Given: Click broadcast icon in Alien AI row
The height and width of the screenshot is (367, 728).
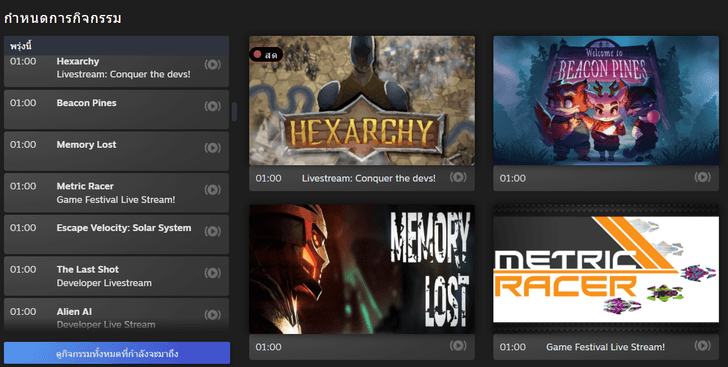Looking at the screenshot, I should pos(213,315).
